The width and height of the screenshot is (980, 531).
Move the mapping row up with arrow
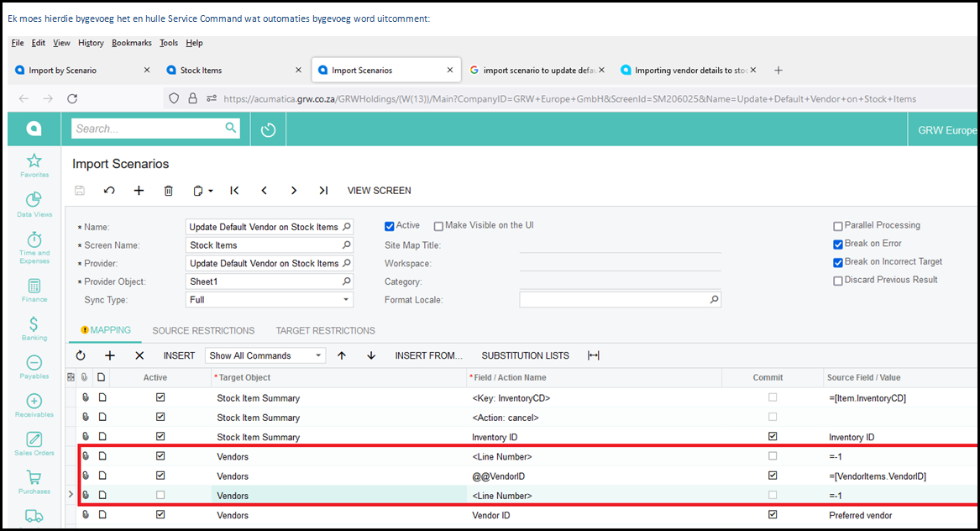click(x=342, y=355)
